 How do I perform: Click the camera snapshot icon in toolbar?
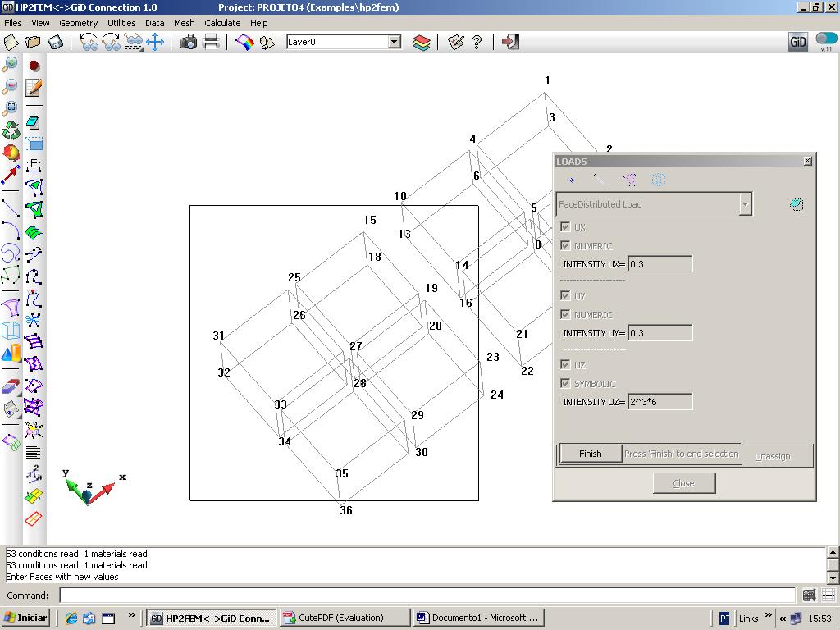[189, 42]
